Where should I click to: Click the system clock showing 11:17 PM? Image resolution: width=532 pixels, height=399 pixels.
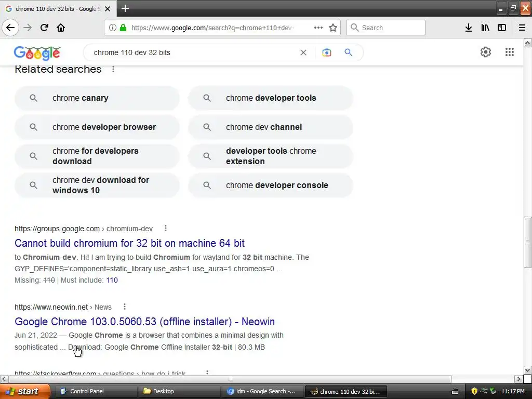coord(513,391)
